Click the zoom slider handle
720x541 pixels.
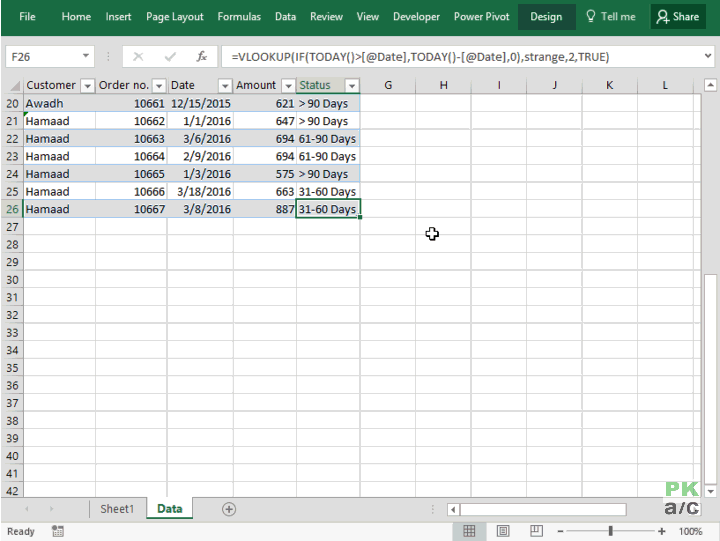(610, 531)
